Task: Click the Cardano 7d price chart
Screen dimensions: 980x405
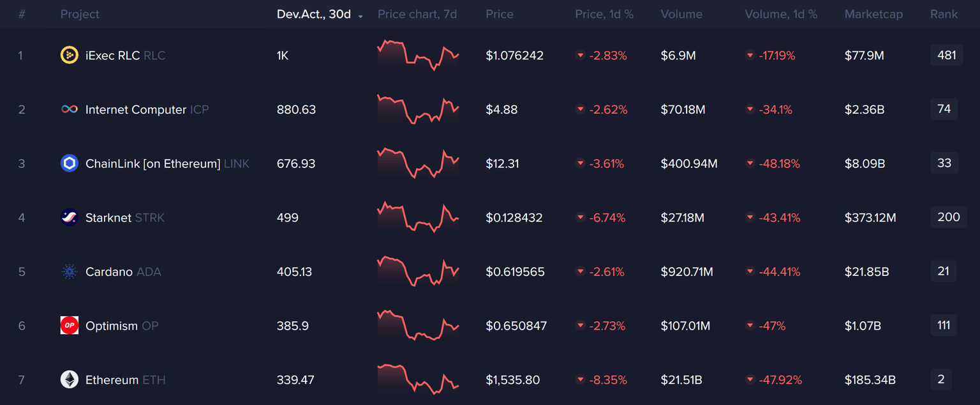Action: (x=418, y=271)
